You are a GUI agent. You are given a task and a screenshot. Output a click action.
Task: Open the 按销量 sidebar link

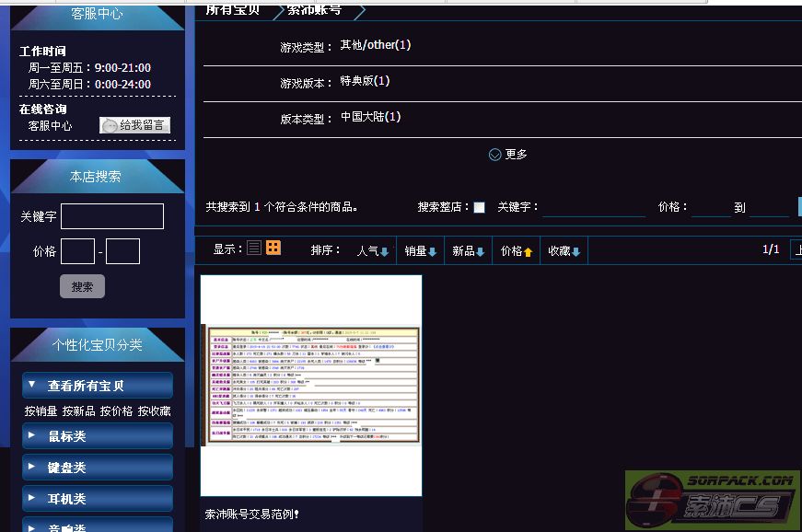point(41,411)
